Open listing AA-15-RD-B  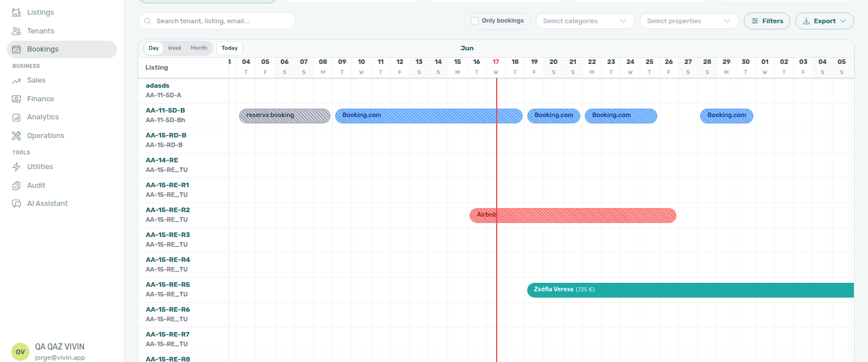pos(166,136)
